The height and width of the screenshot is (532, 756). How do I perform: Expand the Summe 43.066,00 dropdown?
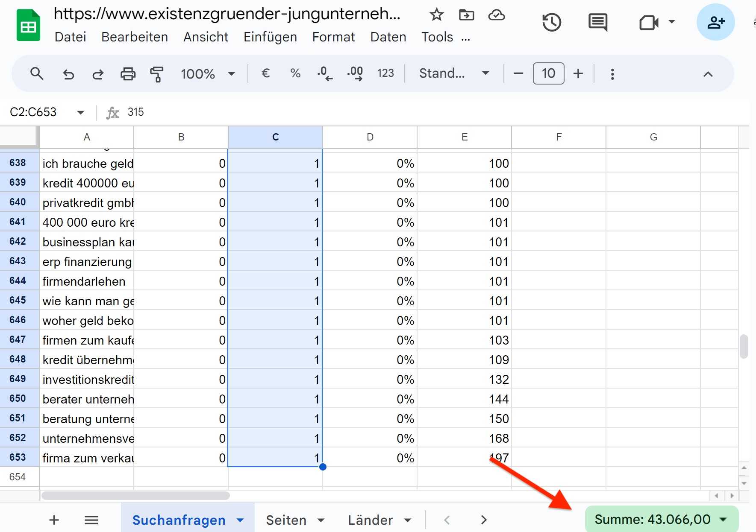[723, 519]
